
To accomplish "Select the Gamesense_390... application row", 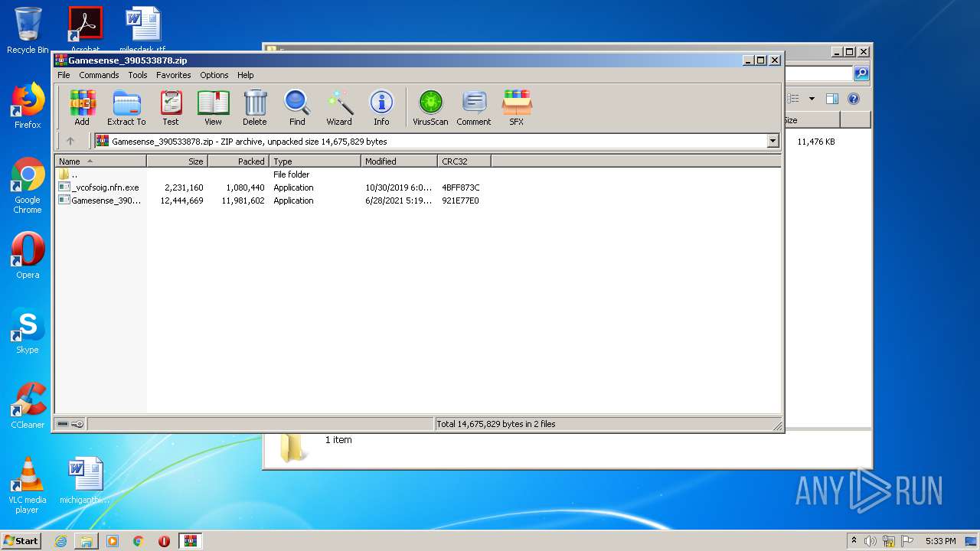I will (269, 201).
